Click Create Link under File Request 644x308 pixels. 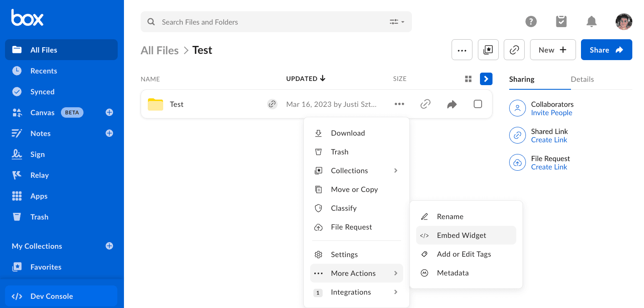pyautogui.click(x=549, y=167)
